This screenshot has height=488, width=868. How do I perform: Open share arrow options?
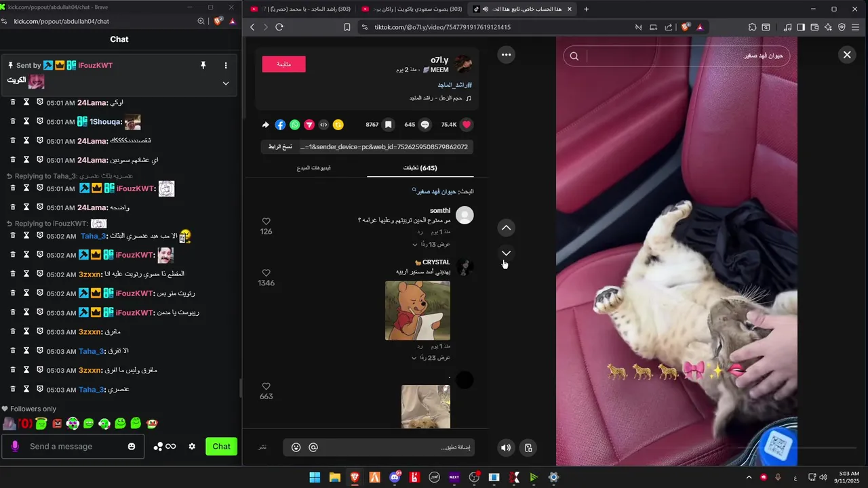(x=266, y=125)
